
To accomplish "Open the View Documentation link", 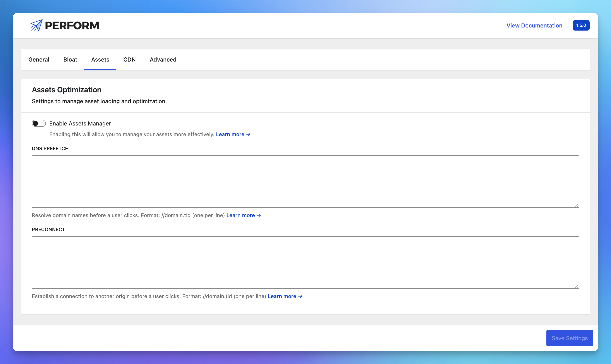I will coord(534,26).
